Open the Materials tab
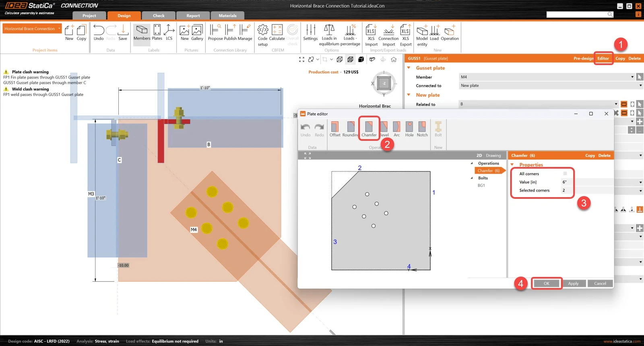The height and width of the screenshot is (346, 644). 227,16
